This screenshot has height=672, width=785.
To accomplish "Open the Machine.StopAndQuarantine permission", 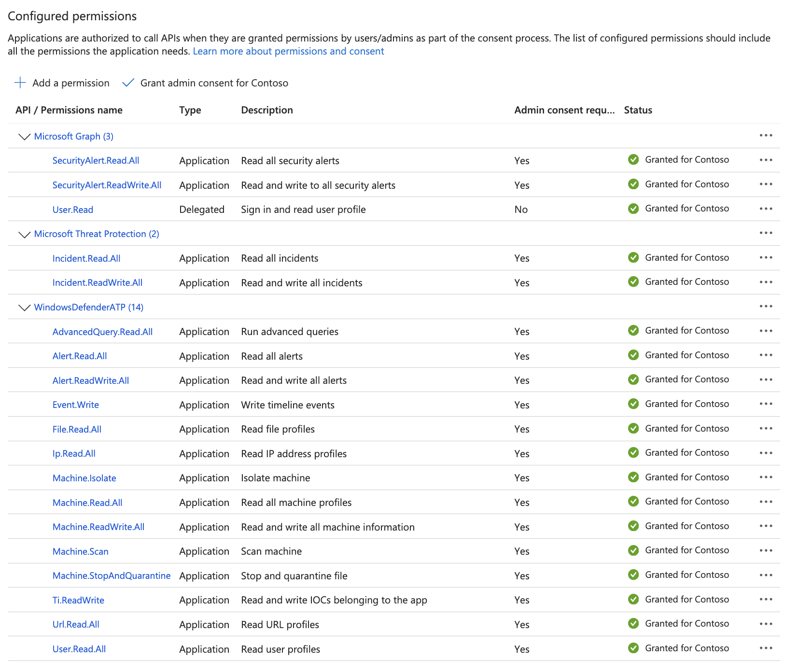I will tap(111, 575).
